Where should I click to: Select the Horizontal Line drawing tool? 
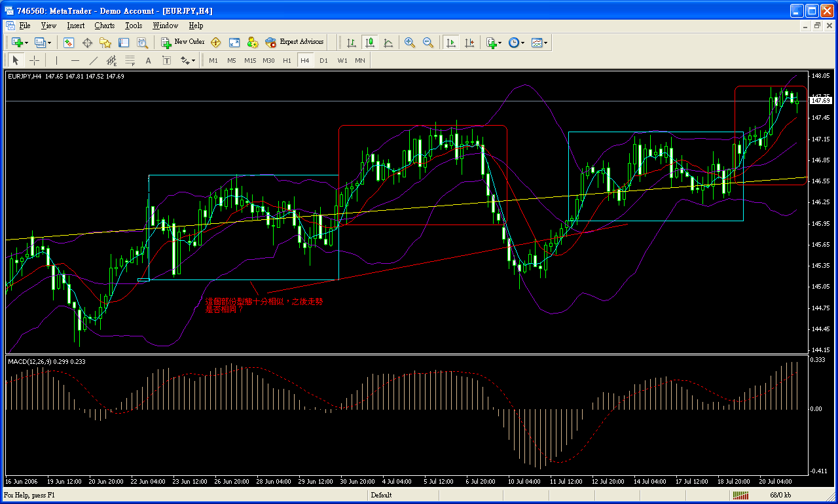point(75,60)
